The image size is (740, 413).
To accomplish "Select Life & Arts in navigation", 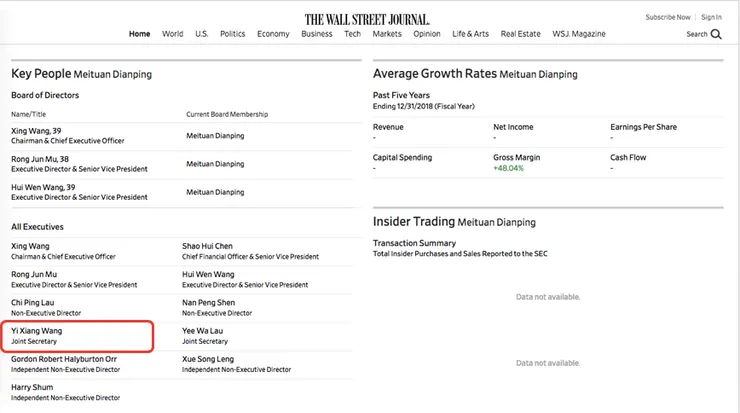I will tap(471, 34).
